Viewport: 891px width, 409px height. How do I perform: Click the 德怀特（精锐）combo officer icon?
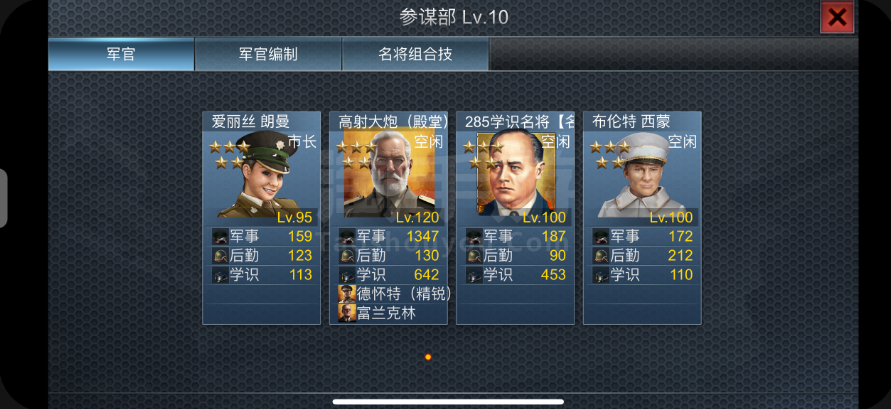(347, 294)
